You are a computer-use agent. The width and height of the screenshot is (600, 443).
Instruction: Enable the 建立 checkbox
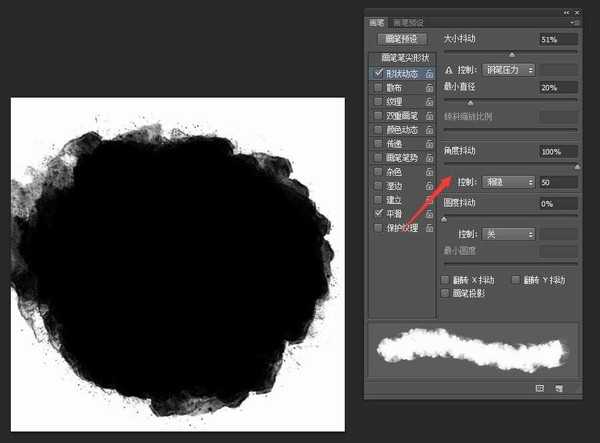(378, 199)
